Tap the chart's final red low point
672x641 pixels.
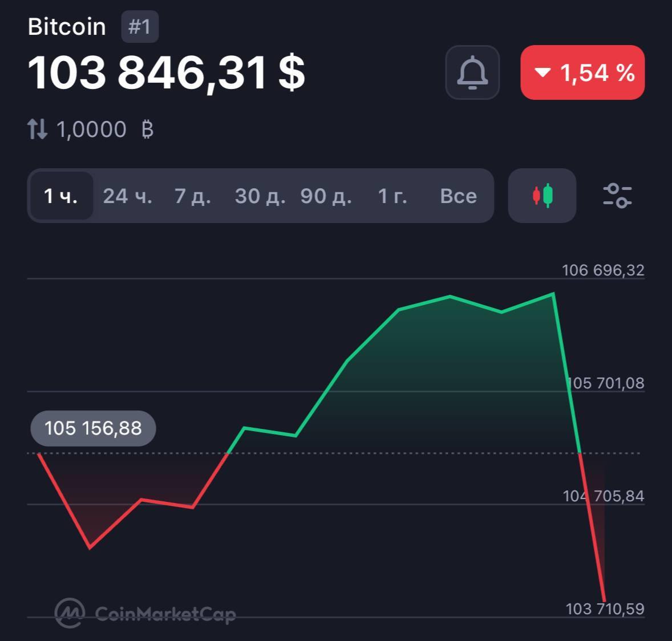click(x=604, y=600)
